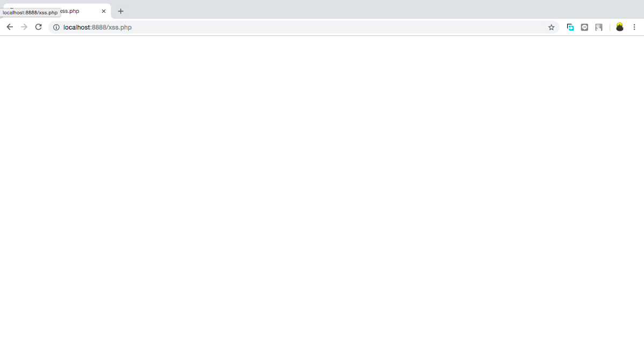
Task: Open a new tab with plus button
Action: click(121, 11)
